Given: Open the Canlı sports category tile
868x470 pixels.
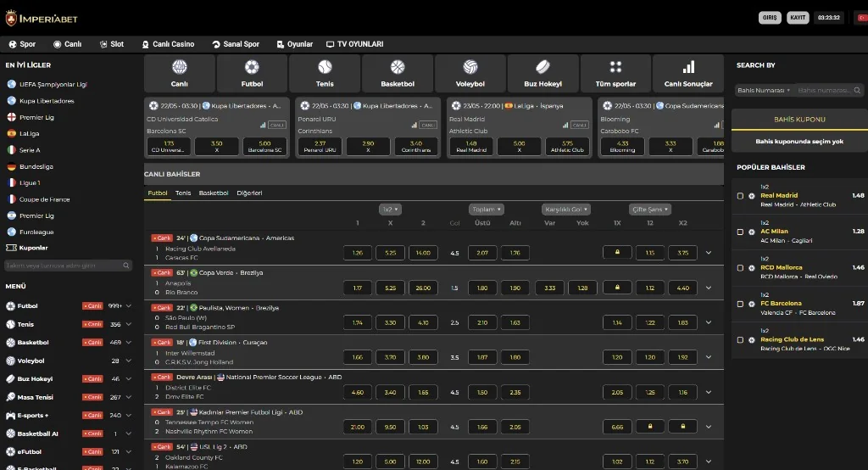Looking at the screenshot, I should (x=180, y=73).
